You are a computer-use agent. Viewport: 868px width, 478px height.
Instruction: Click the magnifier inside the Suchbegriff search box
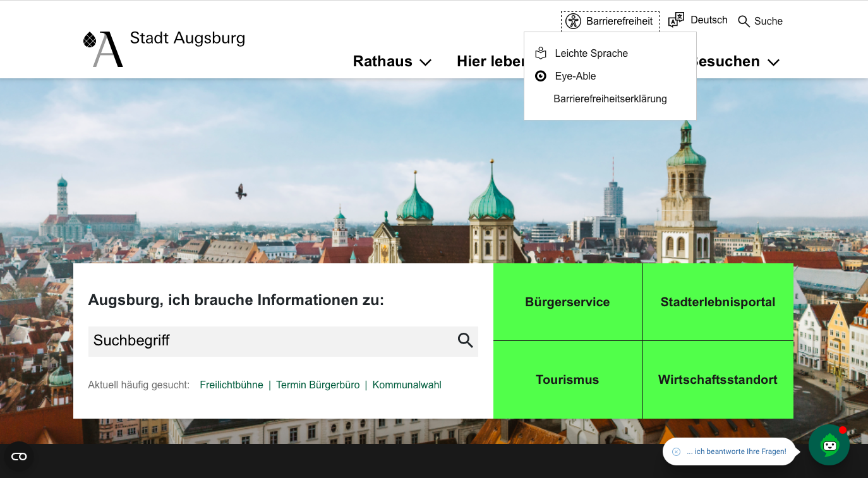click(x=466, y=340)
